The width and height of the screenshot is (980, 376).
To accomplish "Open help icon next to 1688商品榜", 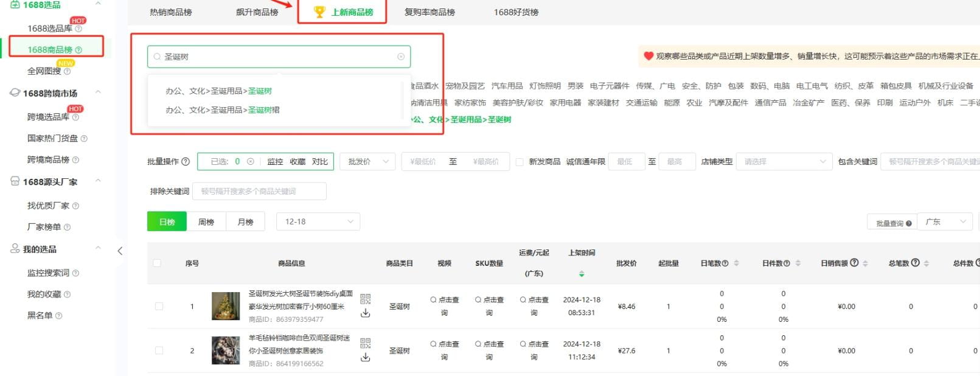I will [x=78, y=50].
